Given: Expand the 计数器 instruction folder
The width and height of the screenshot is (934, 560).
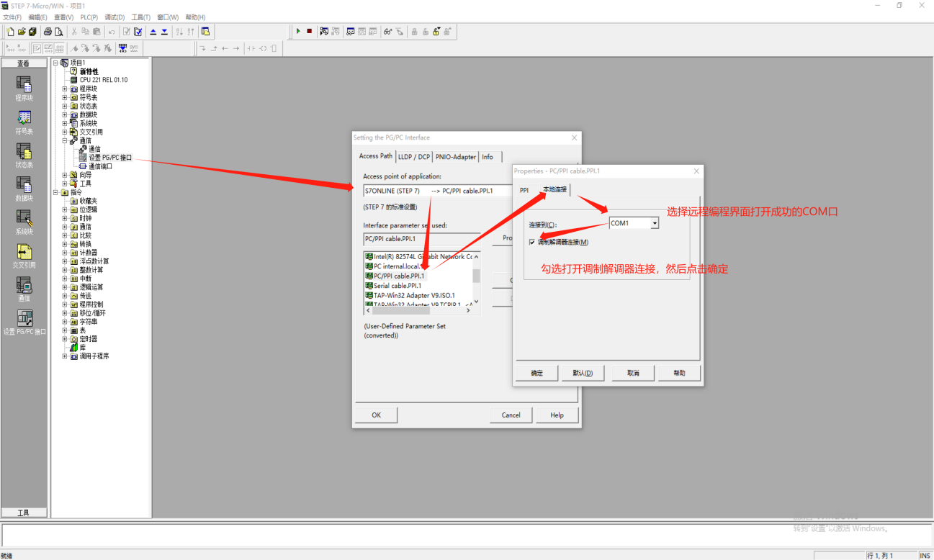Looking at the screenshot, I should [x=65, y=253].
